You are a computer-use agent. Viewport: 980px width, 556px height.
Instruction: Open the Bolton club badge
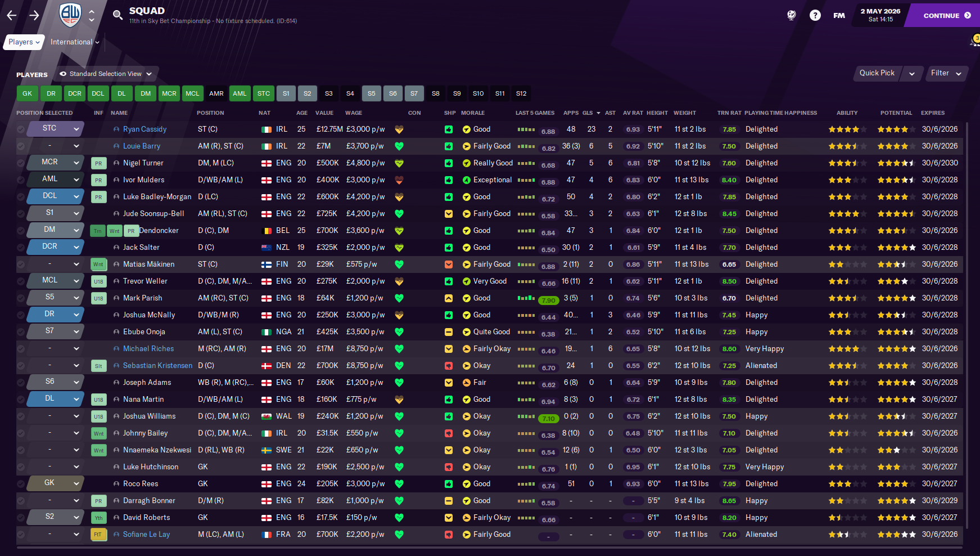(x=70, y=15)
